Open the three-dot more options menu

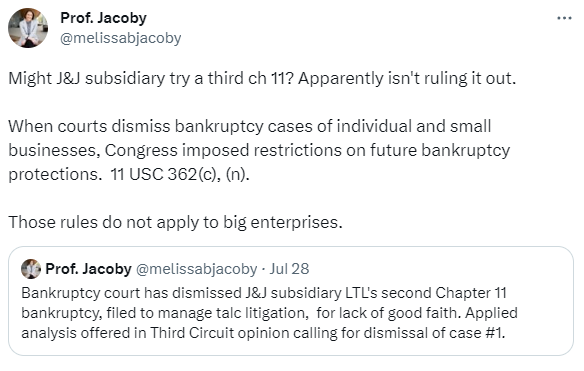[x=564, y=18]
